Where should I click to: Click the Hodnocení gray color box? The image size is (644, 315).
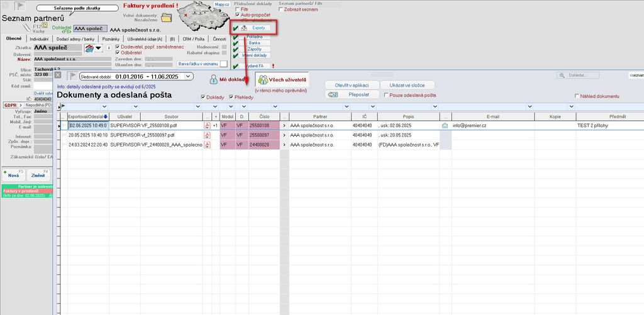224,47
